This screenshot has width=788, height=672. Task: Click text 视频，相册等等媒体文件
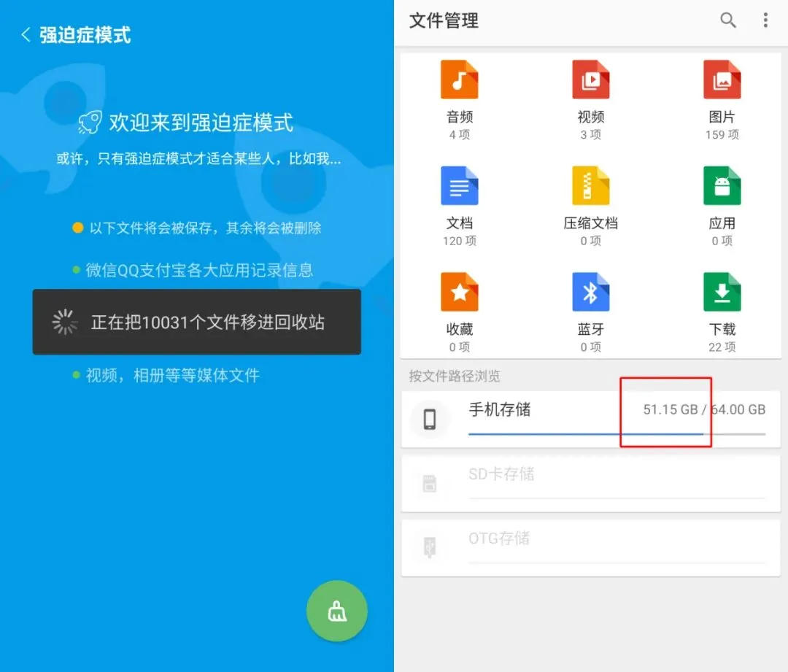pos(172,376)
